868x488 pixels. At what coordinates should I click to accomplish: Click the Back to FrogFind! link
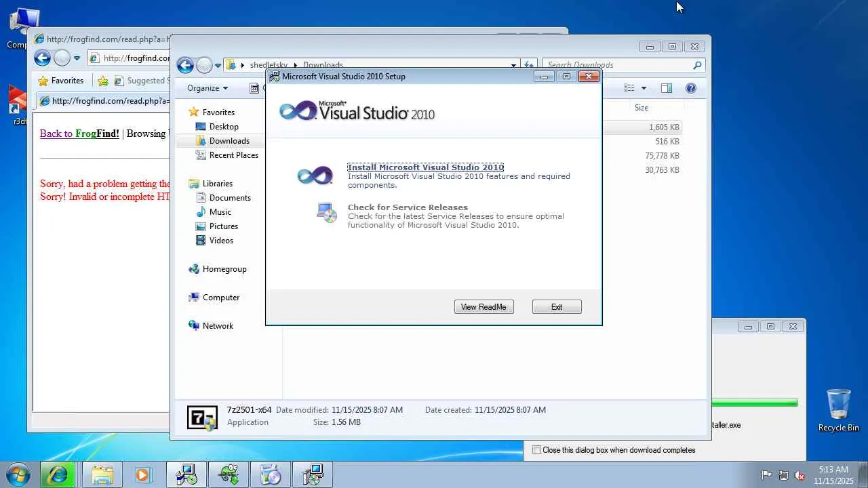click(79, 134)
